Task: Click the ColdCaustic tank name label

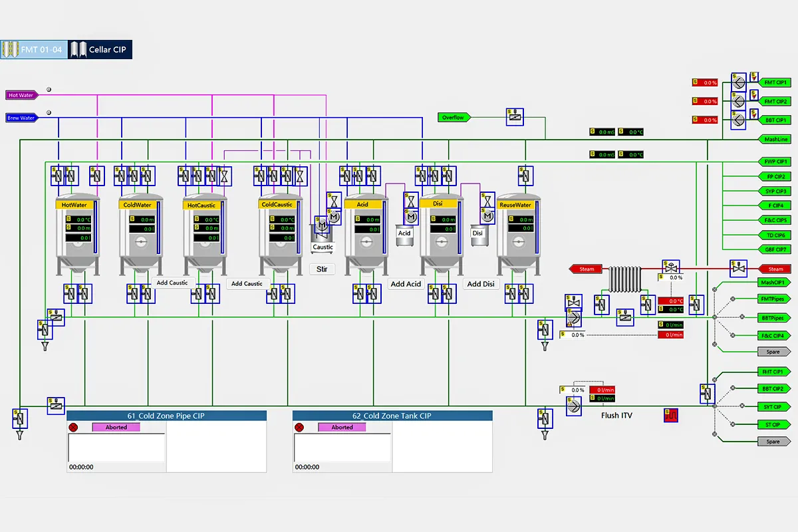Action: tap(277, 205)
